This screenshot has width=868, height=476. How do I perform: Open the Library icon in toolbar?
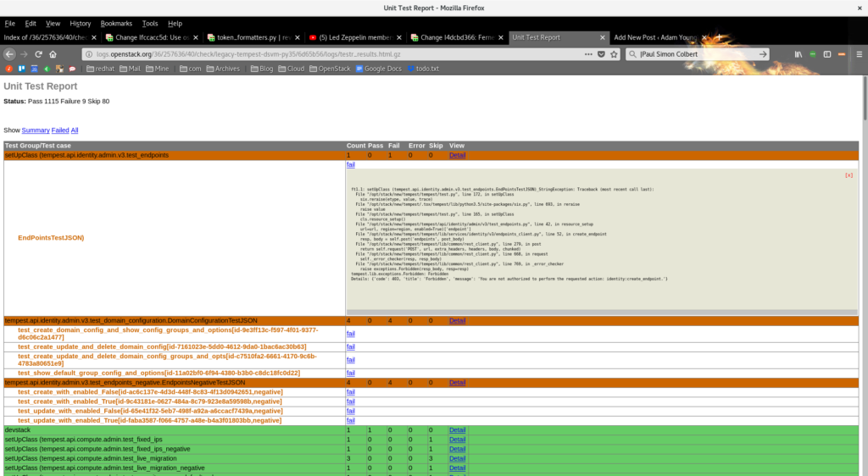(x=798, y=54)
